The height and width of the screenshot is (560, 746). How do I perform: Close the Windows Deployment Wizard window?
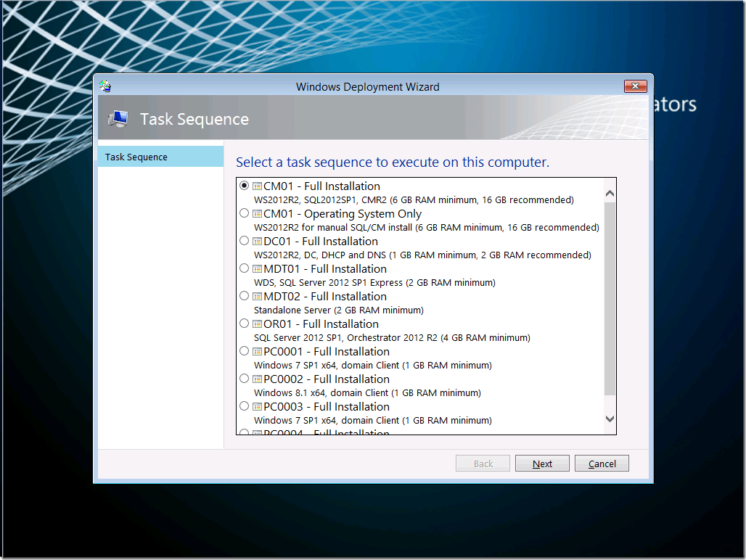[x=635, y=86]
